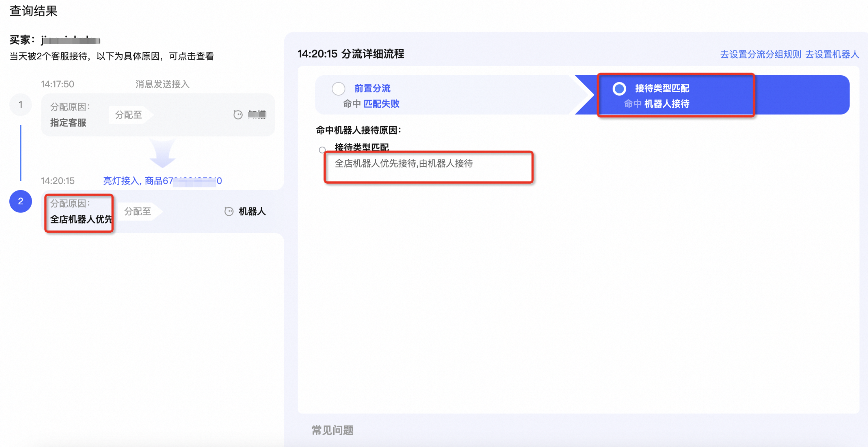Click the 消息发送接入 label
The image size is (868, 447).
pyautogui.click(x=163, y=84)
